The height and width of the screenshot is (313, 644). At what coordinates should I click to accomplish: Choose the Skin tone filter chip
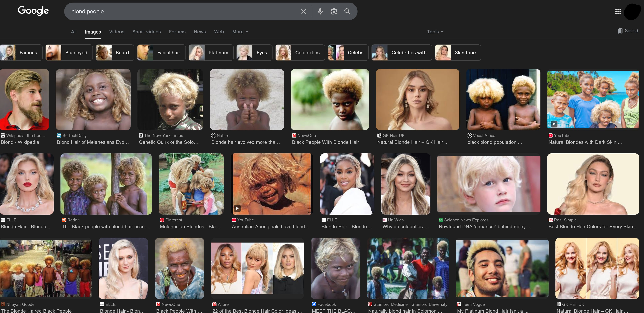click(x=458, y=53)
